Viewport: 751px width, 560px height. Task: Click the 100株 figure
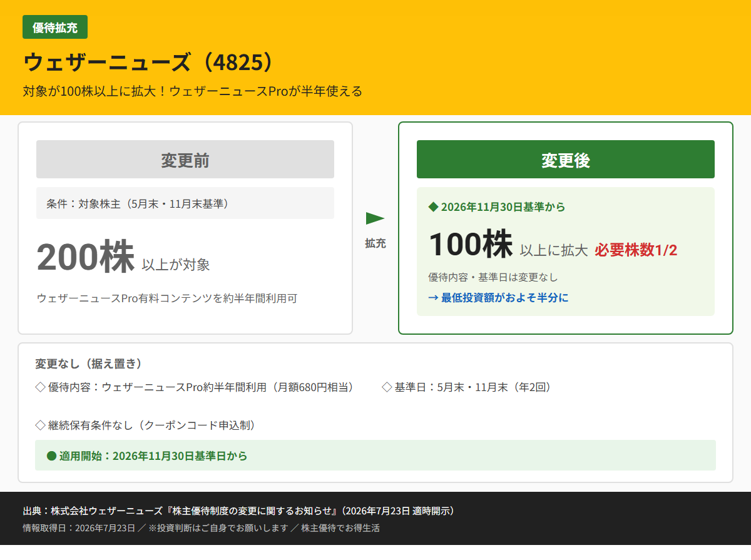pos(471,244)
